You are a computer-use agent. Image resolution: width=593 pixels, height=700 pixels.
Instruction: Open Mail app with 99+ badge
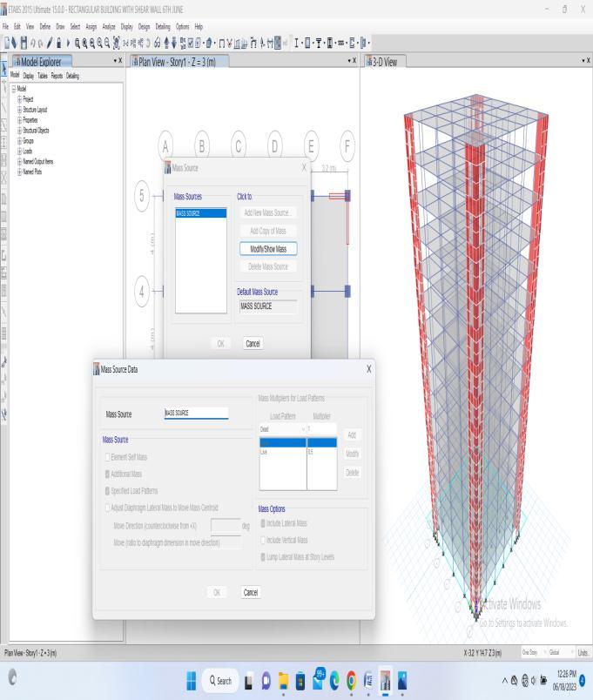(x=318, y=679)
